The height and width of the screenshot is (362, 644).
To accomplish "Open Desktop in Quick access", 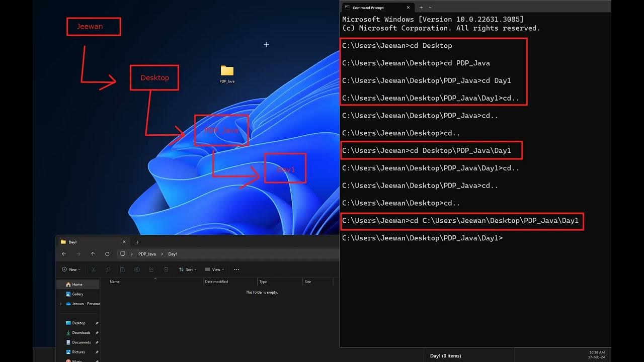I will 78,323.
